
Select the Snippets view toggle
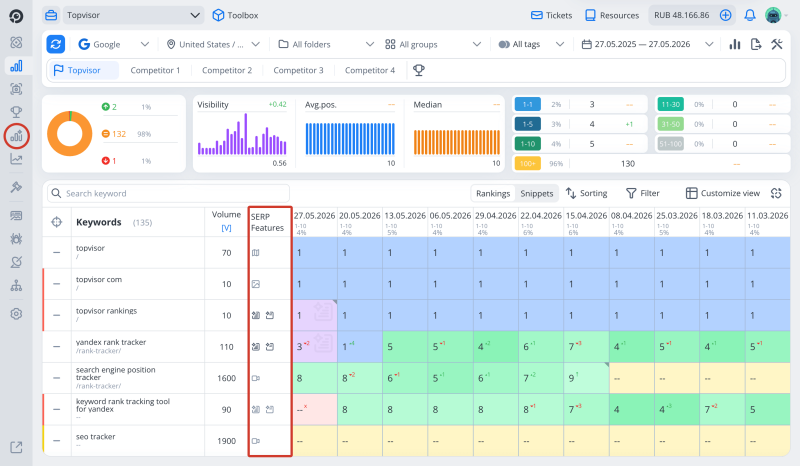(x=537, y=193)
